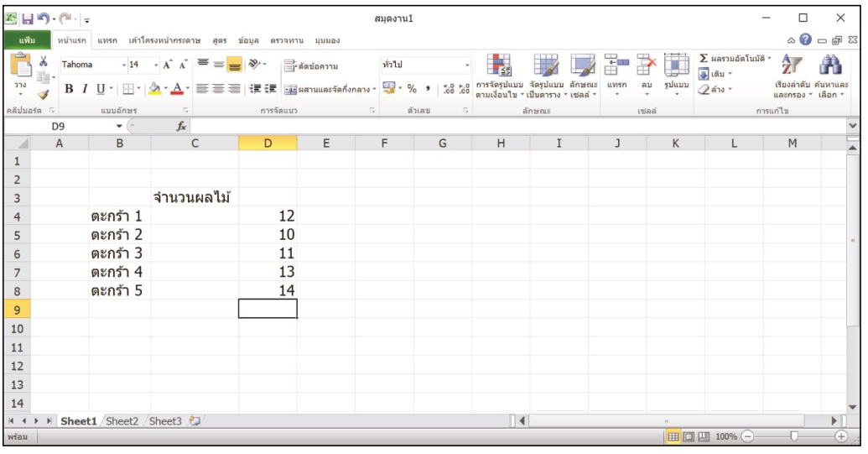Toggle Italic formatting
The image size is (868, 454).
(x=84, y=89)
